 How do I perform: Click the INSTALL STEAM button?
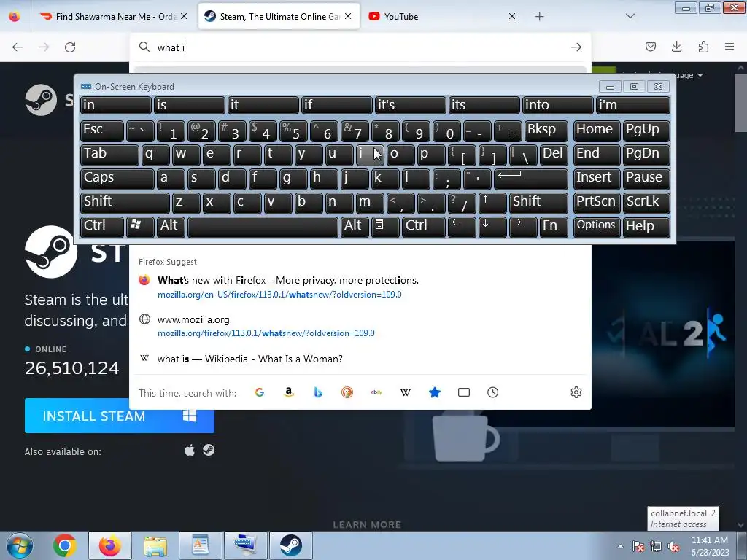120,416
